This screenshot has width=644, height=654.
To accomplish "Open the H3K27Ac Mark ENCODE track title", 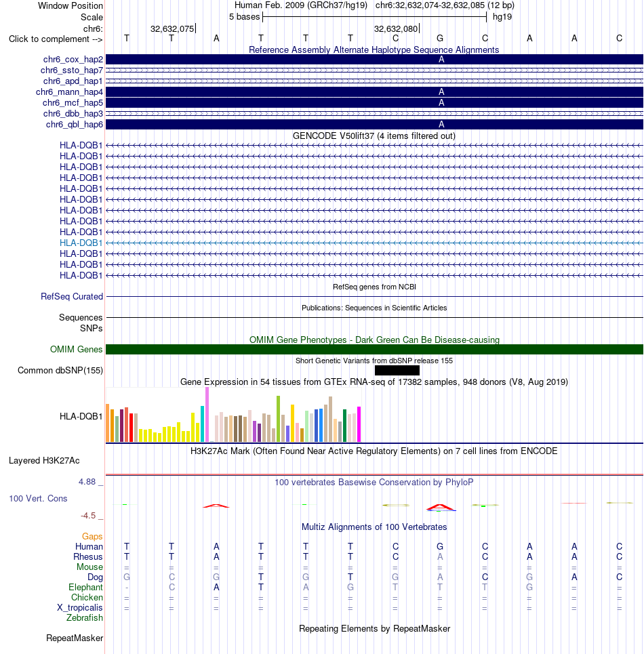I will [x=374, y=451].
